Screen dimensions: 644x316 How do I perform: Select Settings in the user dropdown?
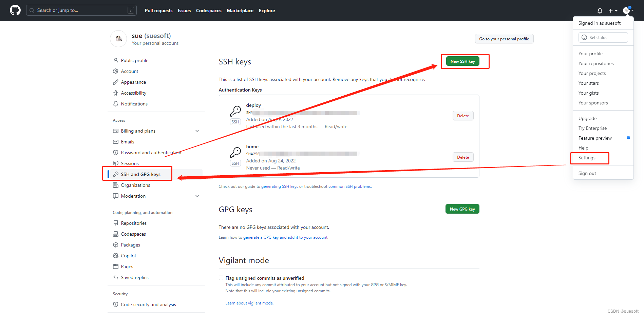click(587, 158)
